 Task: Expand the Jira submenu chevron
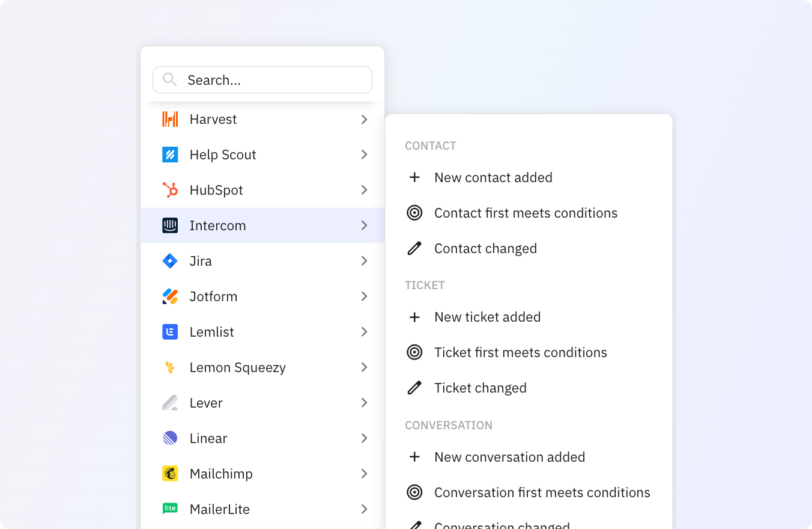364,261
